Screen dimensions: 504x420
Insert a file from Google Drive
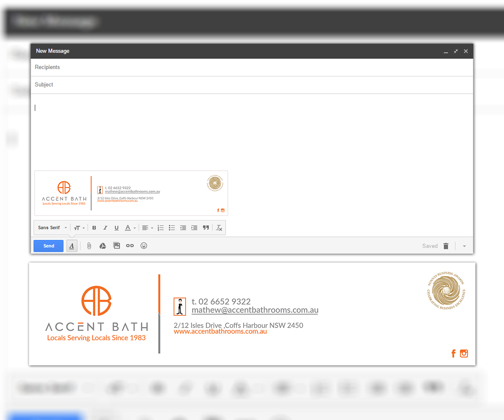click(102, 246)
